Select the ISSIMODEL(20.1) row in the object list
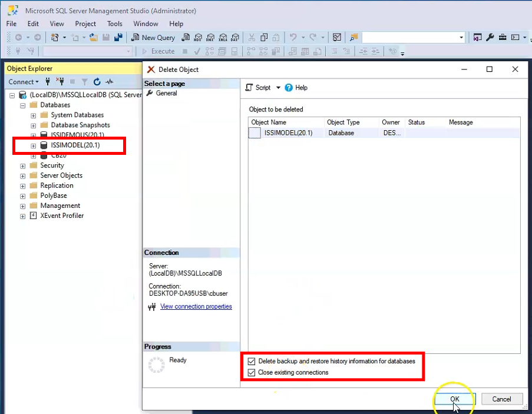The image size is (532, 414). pos(288,133)
